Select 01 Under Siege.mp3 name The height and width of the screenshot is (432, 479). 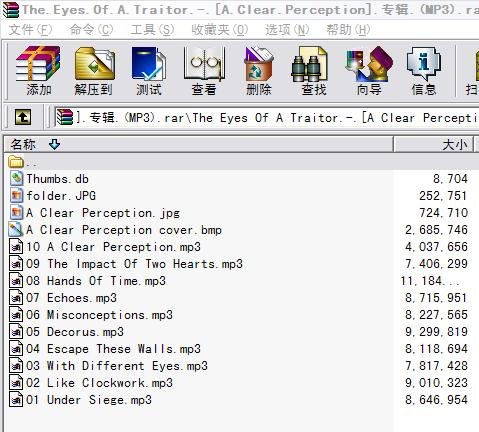pos(89,400)
